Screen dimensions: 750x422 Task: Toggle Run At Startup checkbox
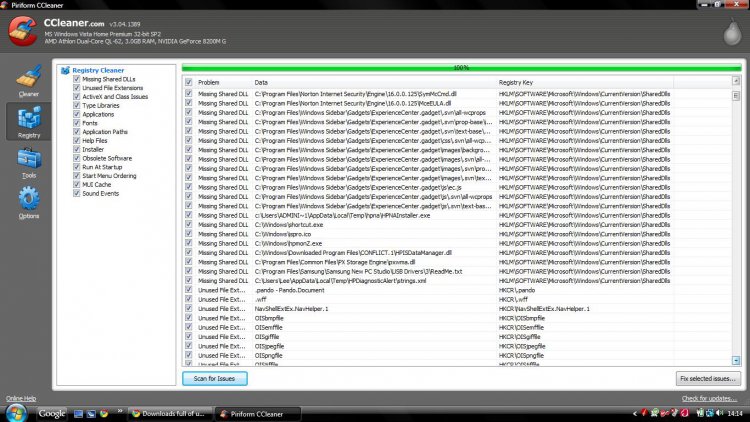coord(77,167)
